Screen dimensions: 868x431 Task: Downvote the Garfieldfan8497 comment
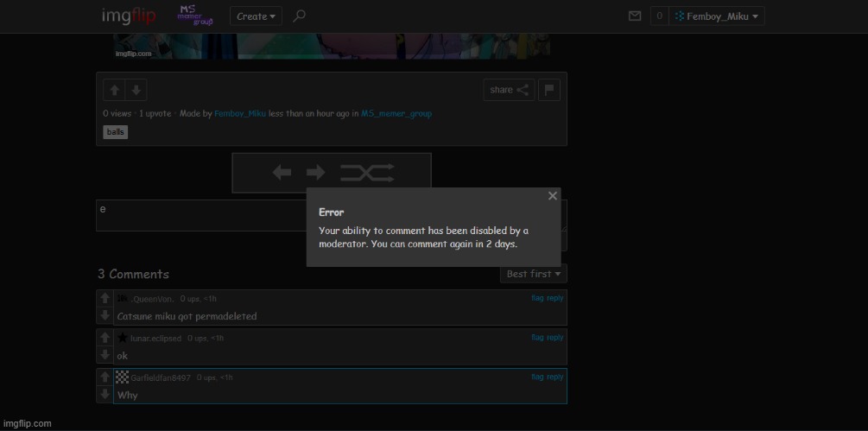pyautogui.click(x=105, y=394)
